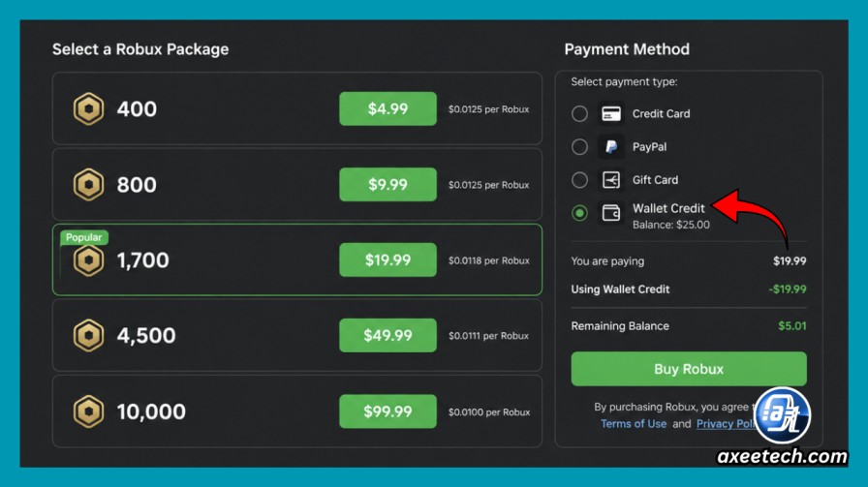This screenshot has height=487, width=868.
Task: Choose the $4.99 price button
Action: coord(388,108)
